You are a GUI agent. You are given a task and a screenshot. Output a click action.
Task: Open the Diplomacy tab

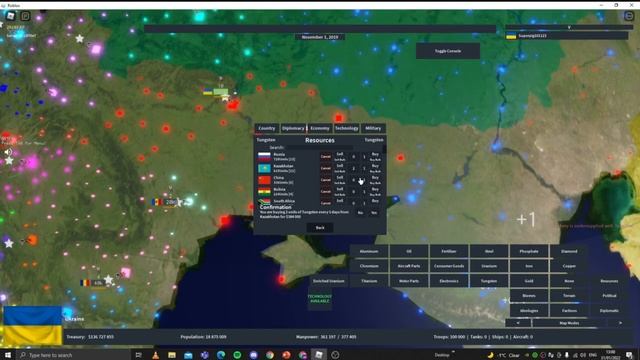293,128
